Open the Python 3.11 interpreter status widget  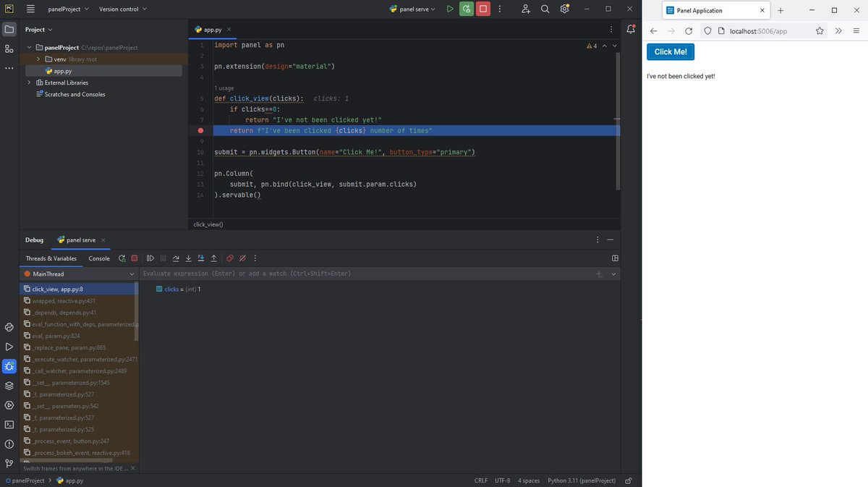pos(582,480)
